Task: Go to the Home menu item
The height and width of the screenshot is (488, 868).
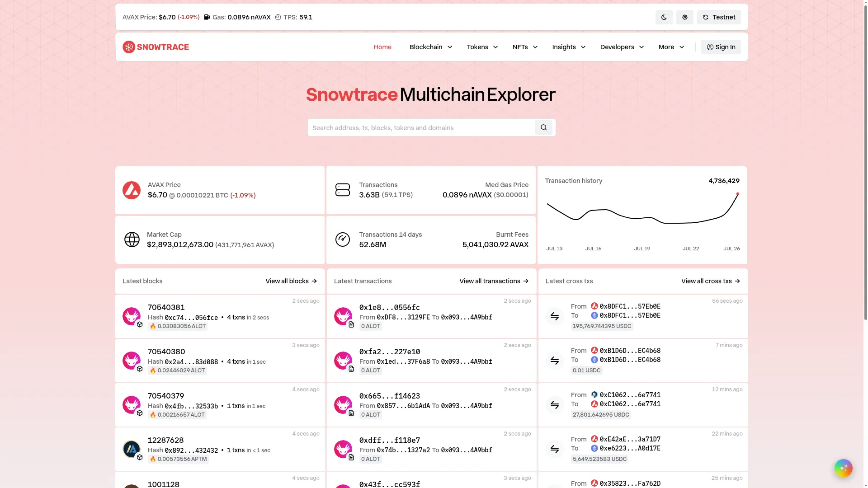Action: coord(382,47)
